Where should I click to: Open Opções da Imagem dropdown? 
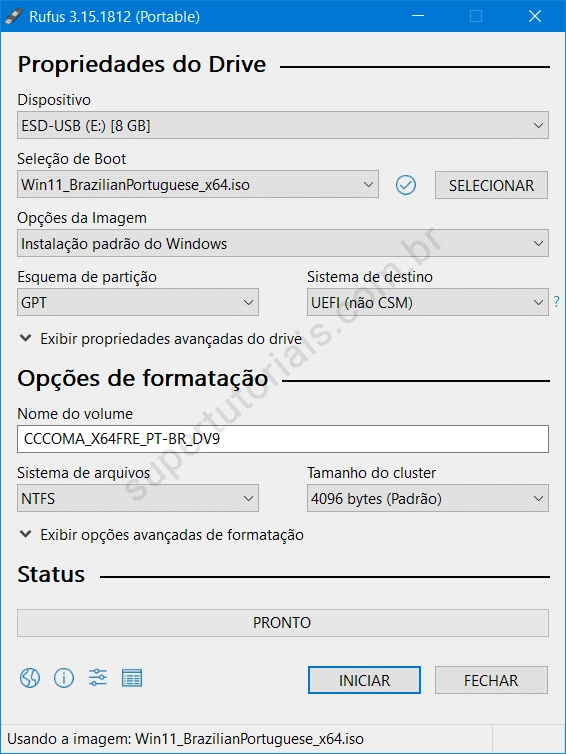coord(283,243)
